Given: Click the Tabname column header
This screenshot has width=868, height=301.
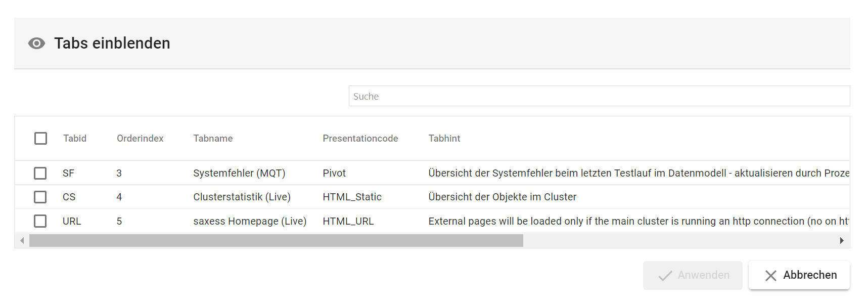Looking at the screenshot, I should pyautogui.click(x=213, y=139).
